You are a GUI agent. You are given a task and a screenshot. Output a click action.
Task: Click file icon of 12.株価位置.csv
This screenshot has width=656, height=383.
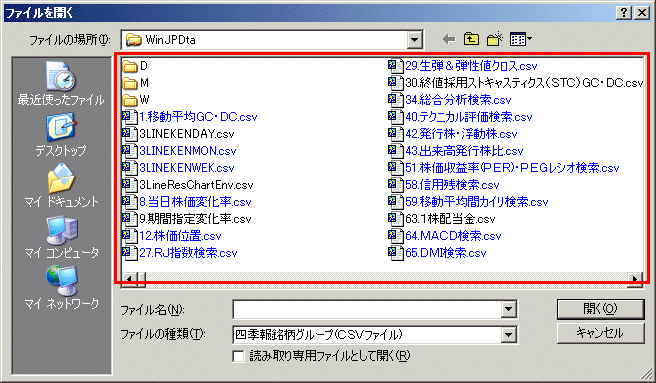(x=130, y=236)
